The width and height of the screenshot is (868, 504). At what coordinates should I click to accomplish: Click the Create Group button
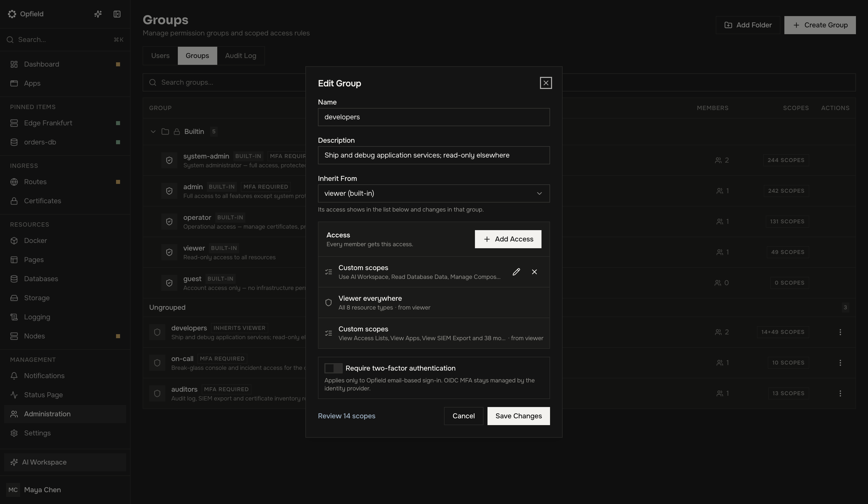(820, 25)
